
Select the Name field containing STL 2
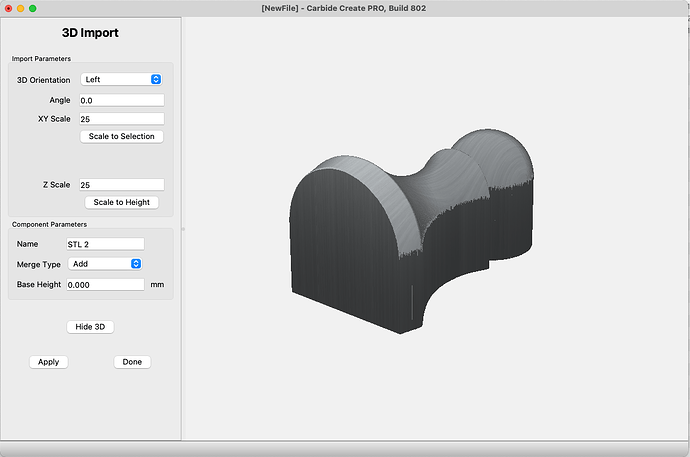pos(105,244)
